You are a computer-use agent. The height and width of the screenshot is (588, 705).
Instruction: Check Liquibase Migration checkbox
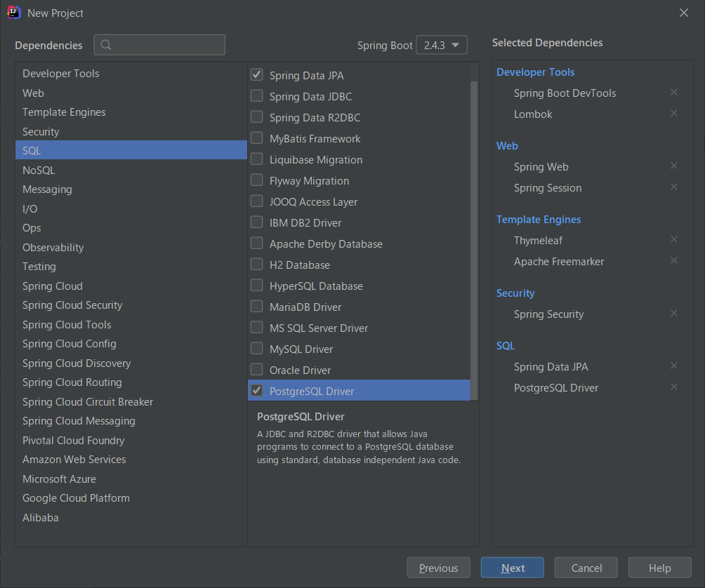point(257,159)
